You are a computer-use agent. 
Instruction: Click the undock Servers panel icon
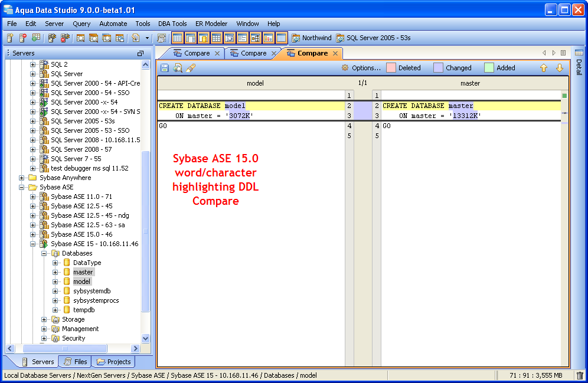click(x=141, y=54)
